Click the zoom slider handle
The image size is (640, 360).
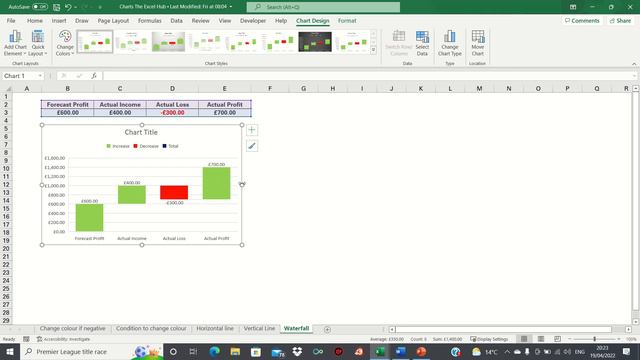[594, 339]
